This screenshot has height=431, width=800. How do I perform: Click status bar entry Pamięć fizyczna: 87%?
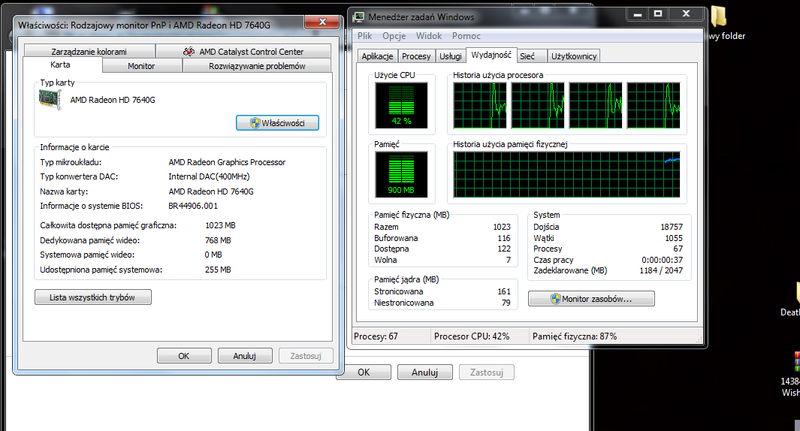pos(574,337)
